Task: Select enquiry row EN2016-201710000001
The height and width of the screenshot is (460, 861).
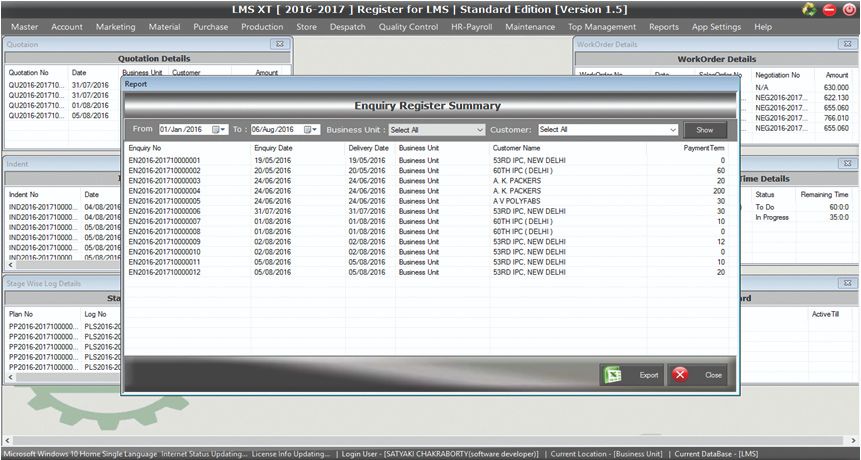Action: [429, 161]
